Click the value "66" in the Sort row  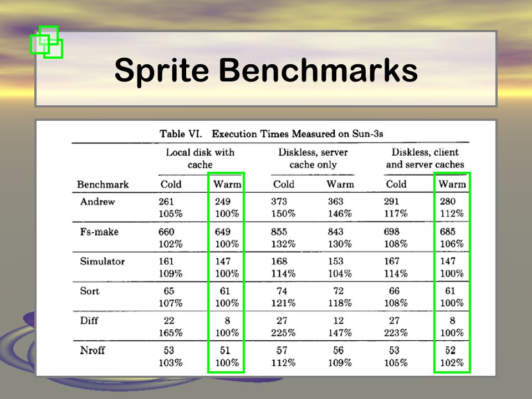pos(394,291)
